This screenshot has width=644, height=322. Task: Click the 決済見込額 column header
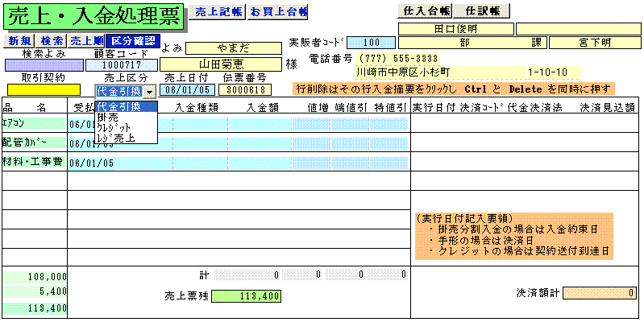click(x=608, y=108)
